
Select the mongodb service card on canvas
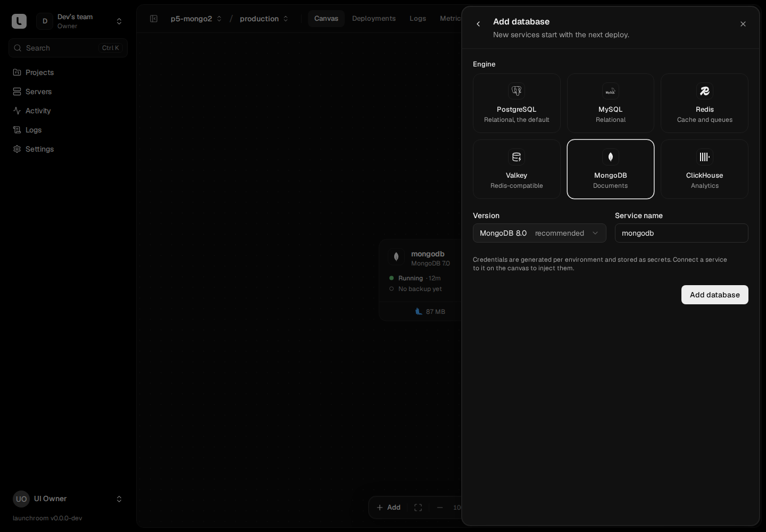click(420, 280)
